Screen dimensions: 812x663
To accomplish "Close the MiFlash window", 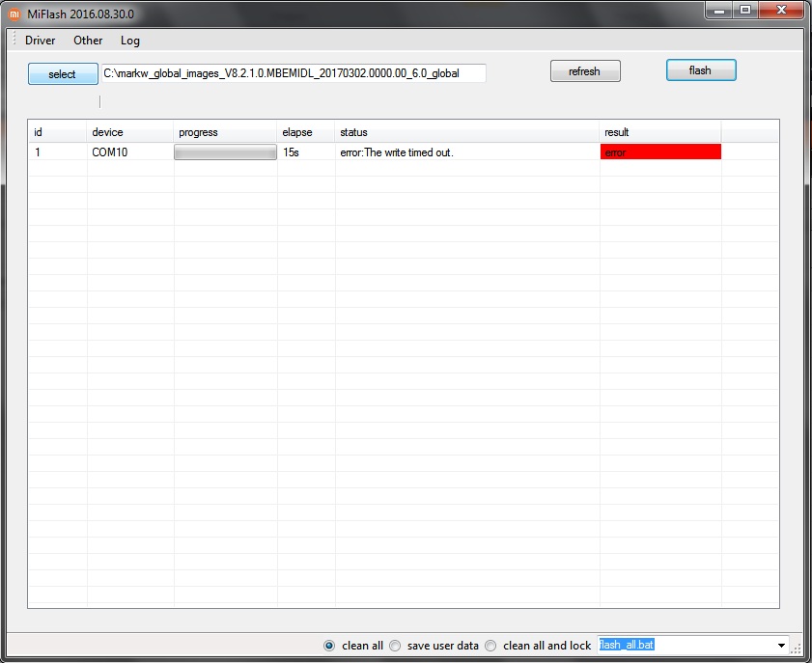I will coord(782,11).
